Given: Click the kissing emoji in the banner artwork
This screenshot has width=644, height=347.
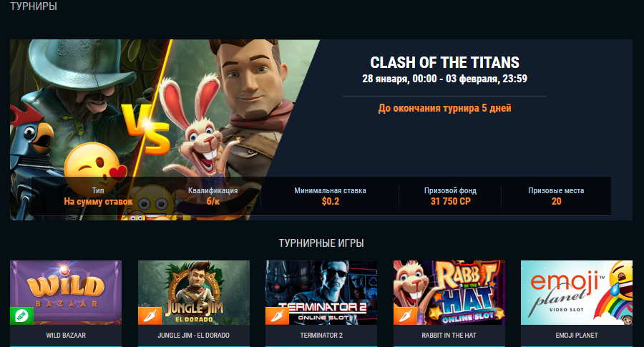Looking at the screenshot, I should click(94, 165).
